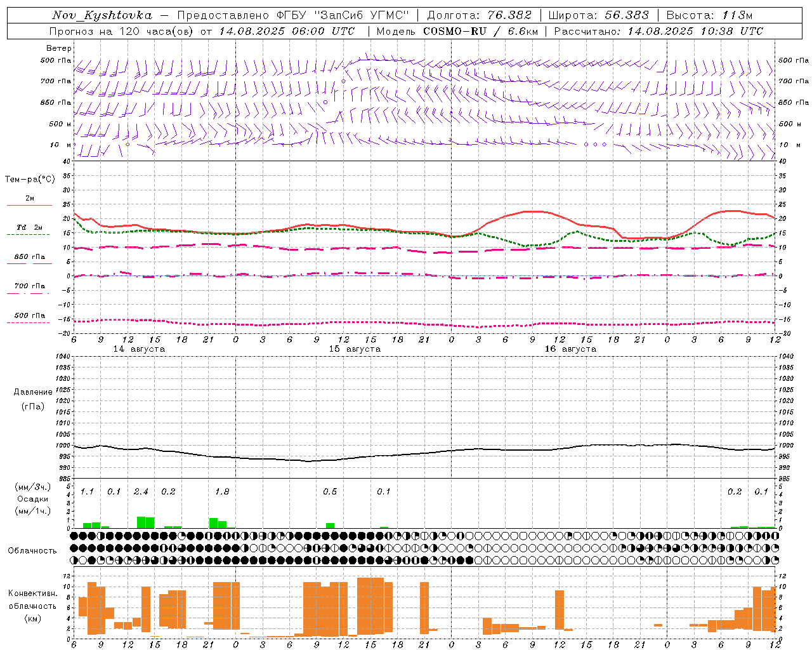Click the Широта: 56.383 value
Image resolution: width=812 pixels, height=650 pixels.
tap(598, 15)
